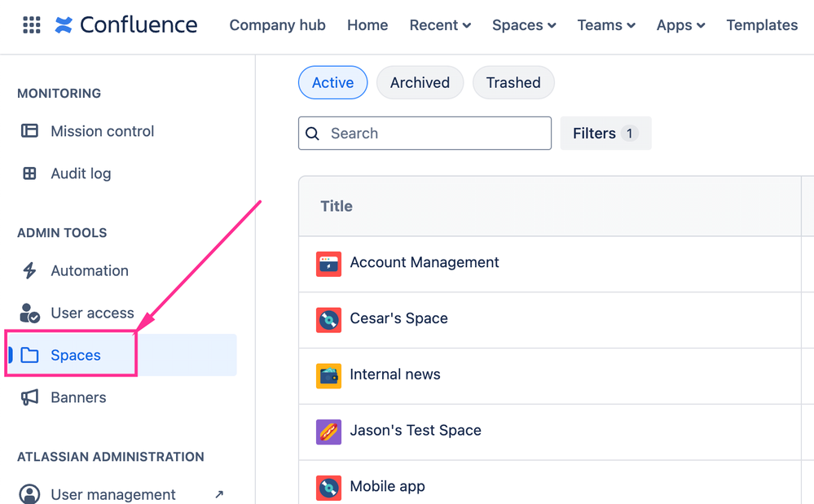Open the Account Management space icon
Viewport: 814px width, 504px height.
point(328,264)
